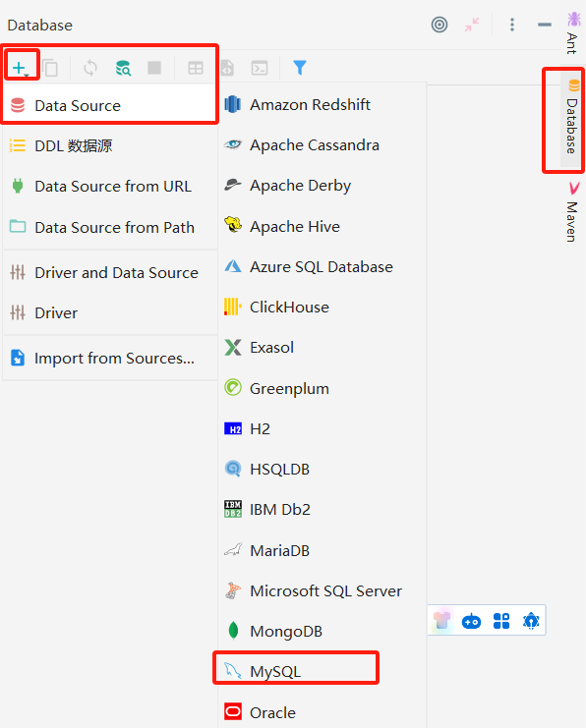
Task: Open Data Source Properties icon
Action: [x=123, y=68]
